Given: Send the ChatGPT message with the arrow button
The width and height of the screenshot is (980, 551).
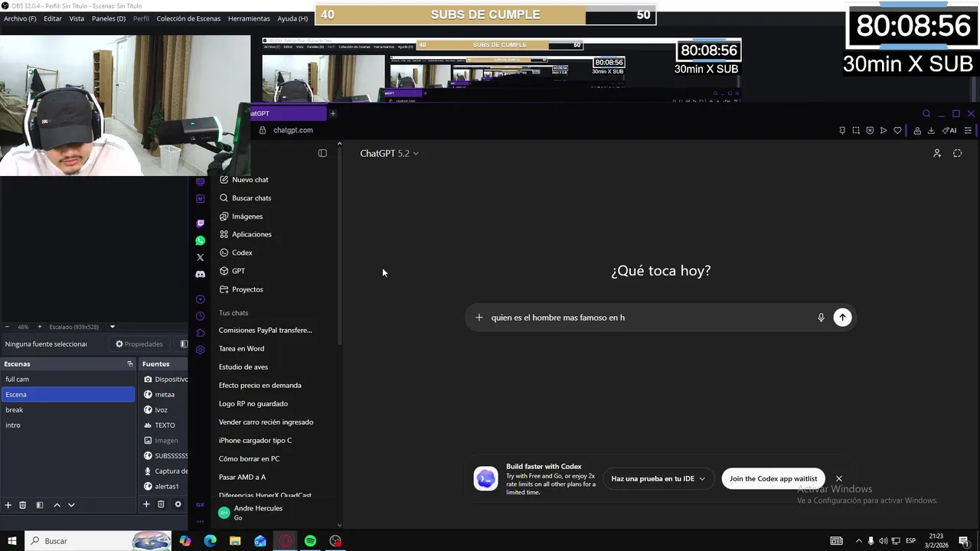Looking at the screenshot, I should tap(842, 318).
